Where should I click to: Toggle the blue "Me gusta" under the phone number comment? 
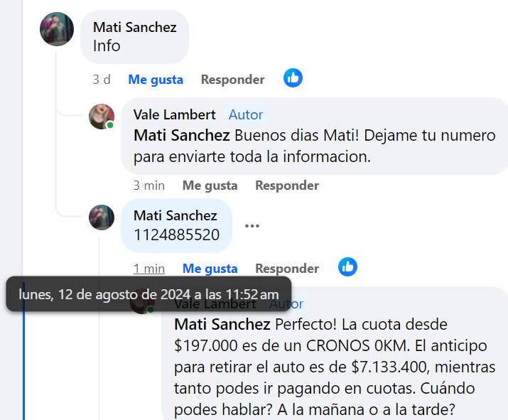[210, 269]
